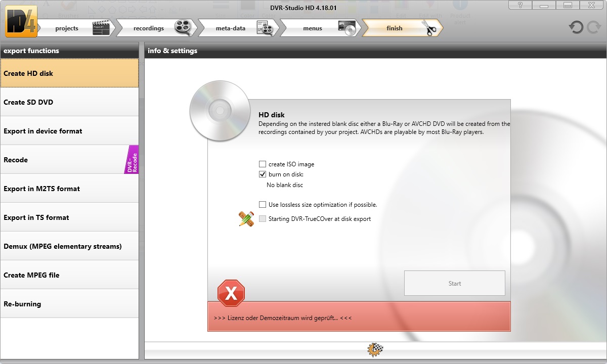This screenshot has height=364, width=607.
Task: Click the undo arrow icon
Action: [576, 27]
